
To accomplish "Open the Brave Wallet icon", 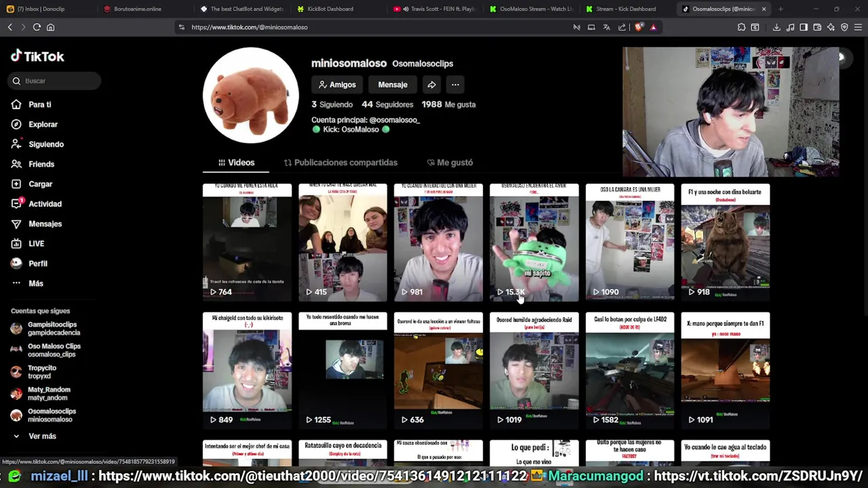I will [817, 27].
